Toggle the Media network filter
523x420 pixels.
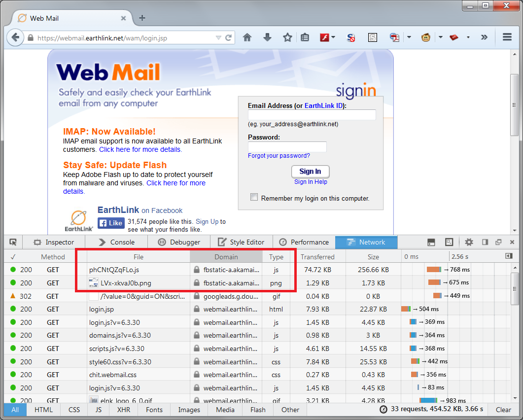pos(225,410)
